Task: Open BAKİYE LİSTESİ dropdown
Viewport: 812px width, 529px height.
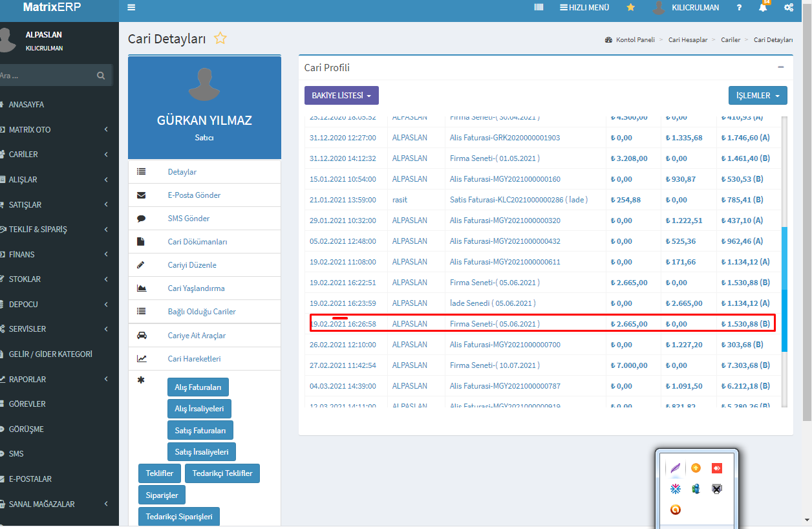Action: click(341, 96)
